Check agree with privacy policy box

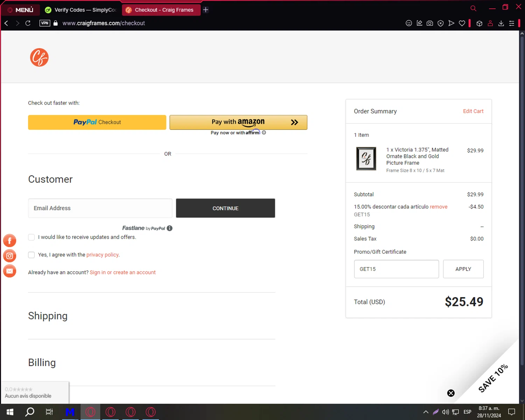(x=31, y=255)
